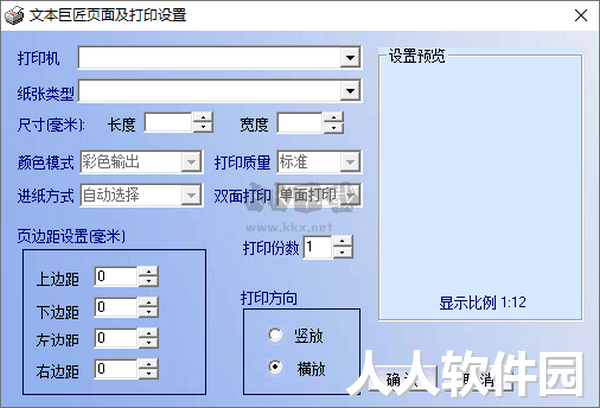Click the 取消 cancel button

click(478, 379)
